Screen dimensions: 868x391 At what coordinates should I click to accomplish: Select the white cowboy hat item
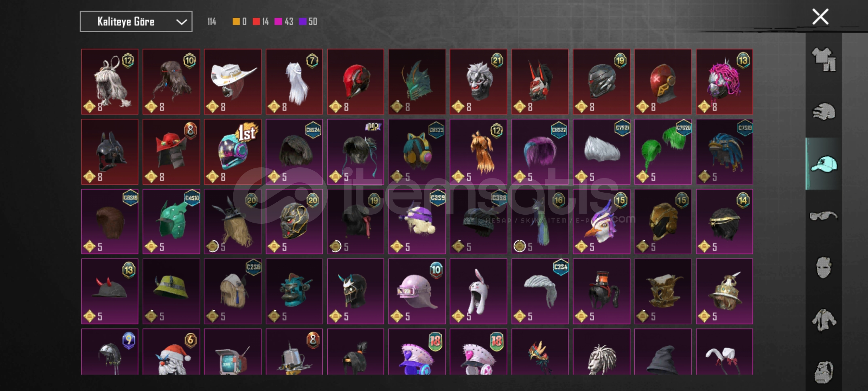pyautogui.click(x=233, y=82)
